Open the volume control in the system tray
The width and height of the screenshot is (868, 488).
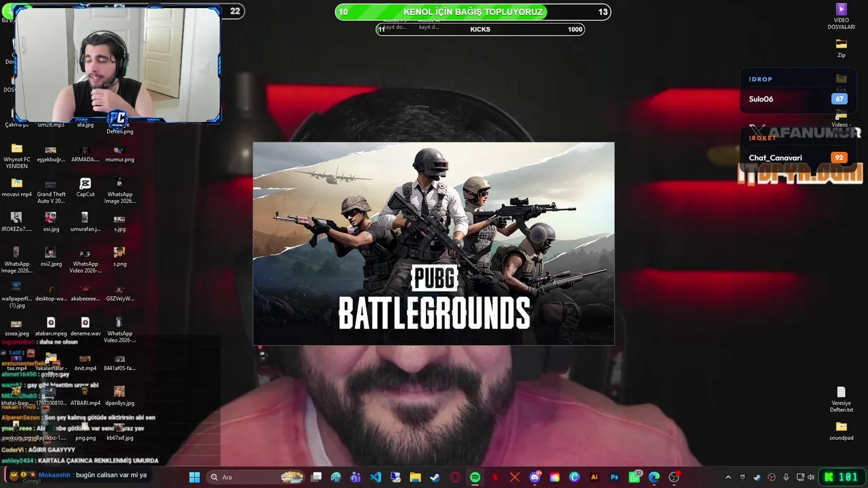(x=812, y=477)
